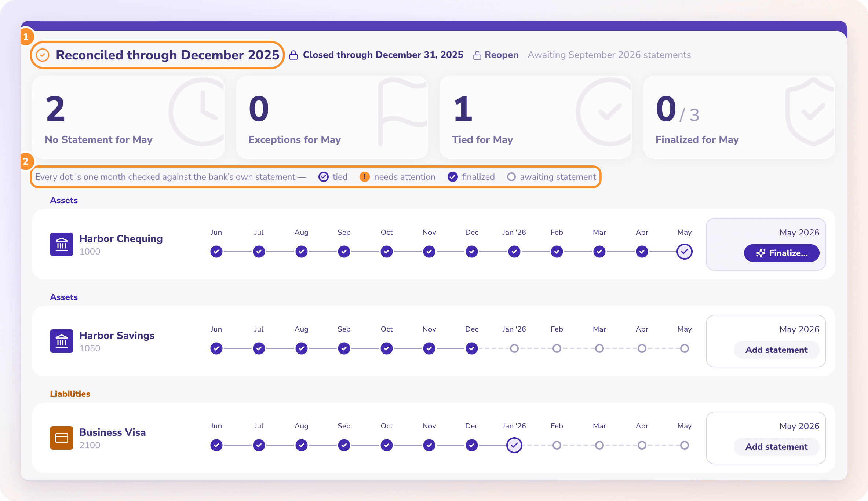Select Harbor Chequing Jan '26 dot

pos(514,252)
